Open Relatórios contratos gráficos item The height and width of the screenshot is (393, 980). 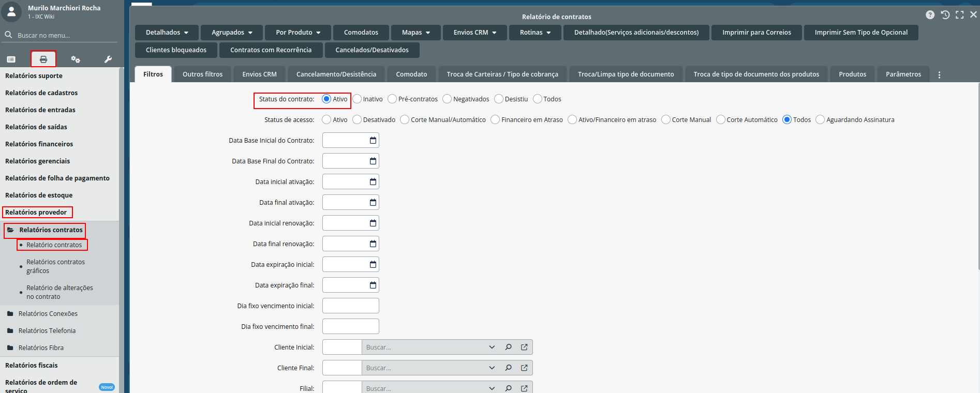click(56, 266)
